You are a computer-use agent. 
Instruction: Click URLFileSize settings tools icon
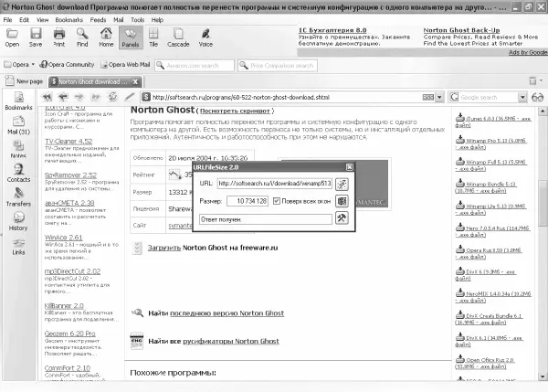tap(342, 217)
